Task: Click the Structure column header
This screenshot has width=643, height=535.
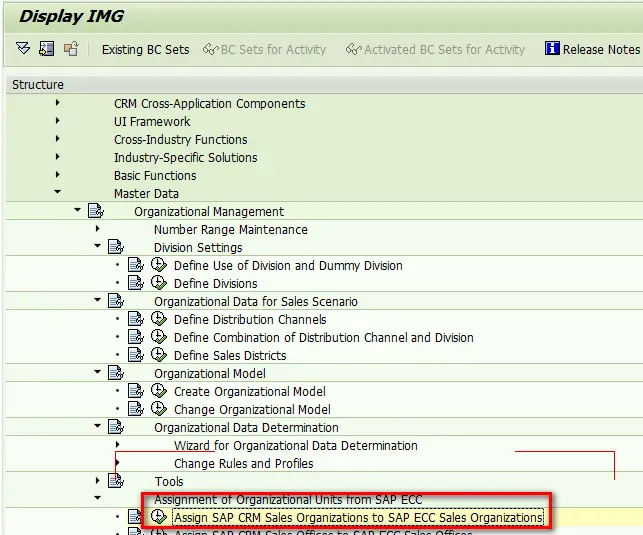Action: [38, 84]
